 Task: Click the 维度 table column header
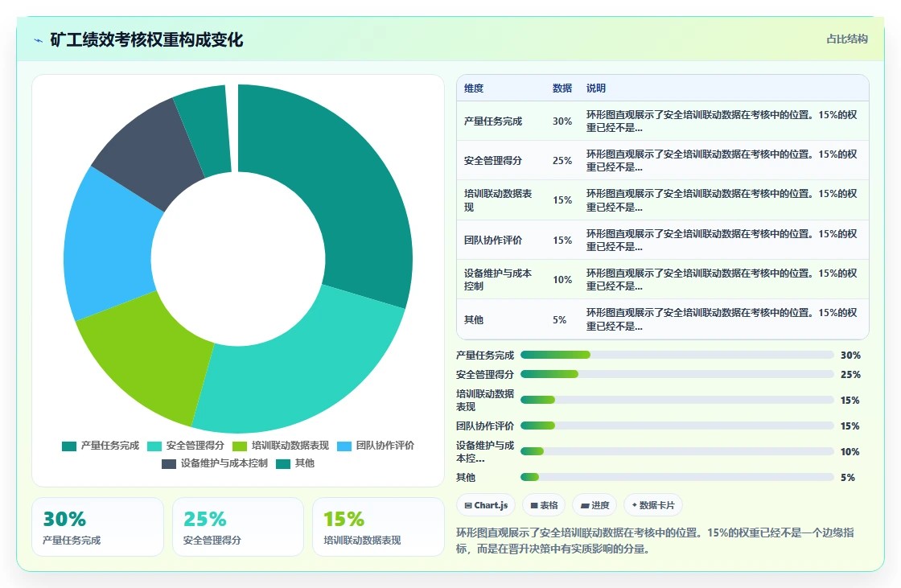474,88
